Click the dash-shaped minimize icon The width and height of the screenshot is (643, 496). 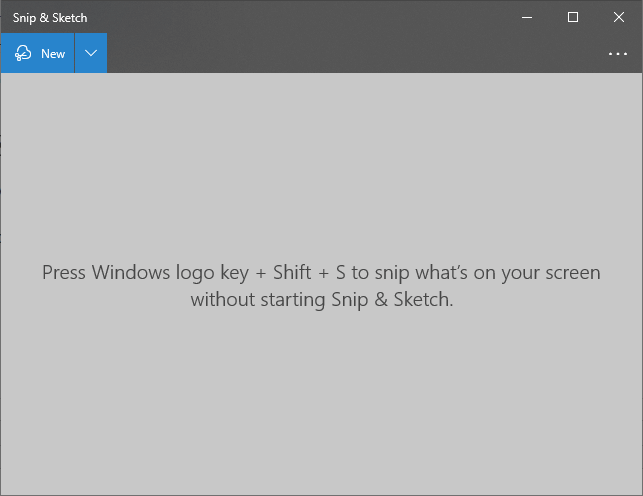pyautogui.click(x=527, y=18)
